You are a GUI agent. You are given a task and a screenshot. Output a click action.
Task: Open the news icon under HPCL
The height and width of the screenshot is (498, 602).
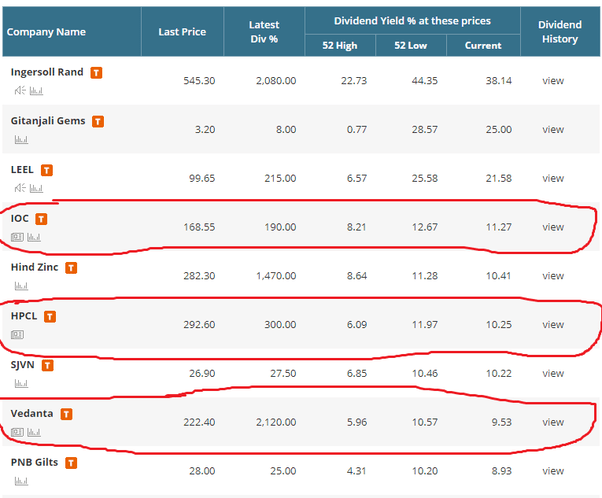pyautogui.click(x=17, y=334)
